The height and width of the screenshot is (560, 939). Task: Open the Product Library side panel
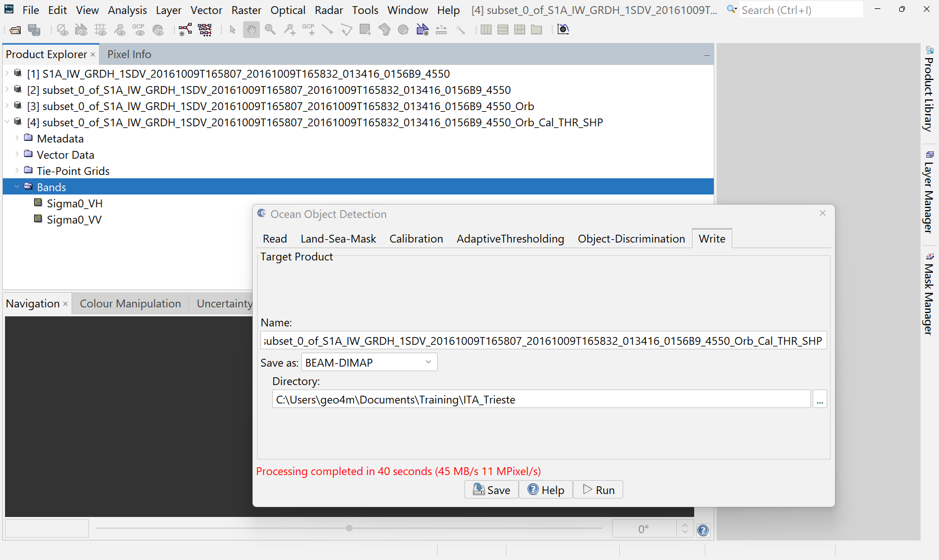click(929, 89)
